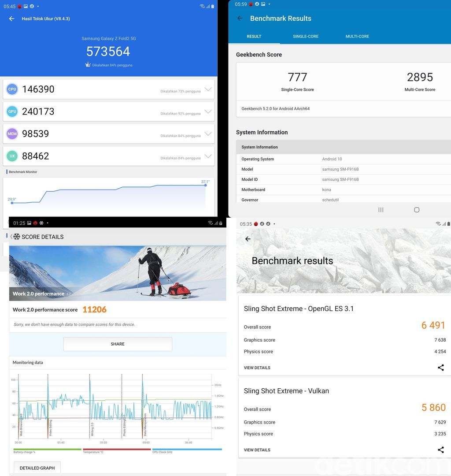The image size is (451, 476).
Task: Share the Sling Shot Extreme OpenGL result
Action: click(x=441, y=368)
